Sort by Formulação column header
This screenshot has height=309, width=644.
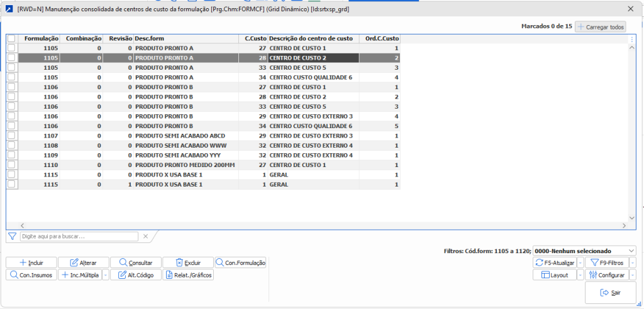click(x=38, y=38)
